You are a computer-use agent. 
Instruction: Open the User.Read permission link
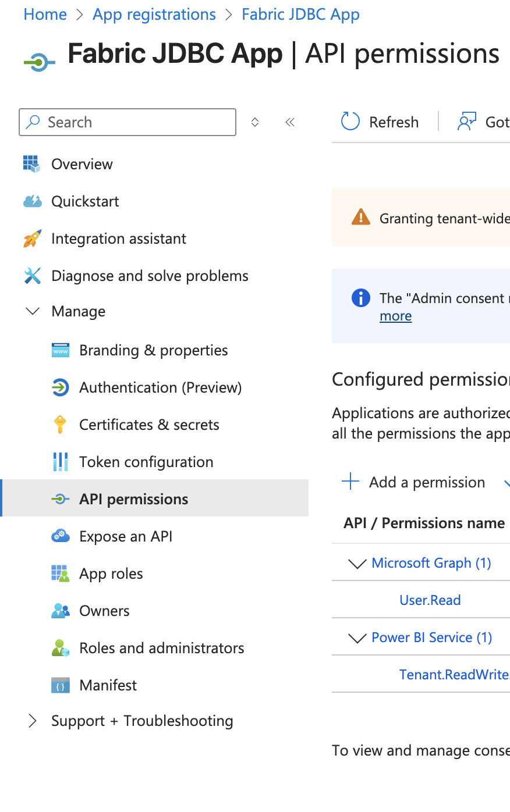pyautogui.click(x=430, y=600)
